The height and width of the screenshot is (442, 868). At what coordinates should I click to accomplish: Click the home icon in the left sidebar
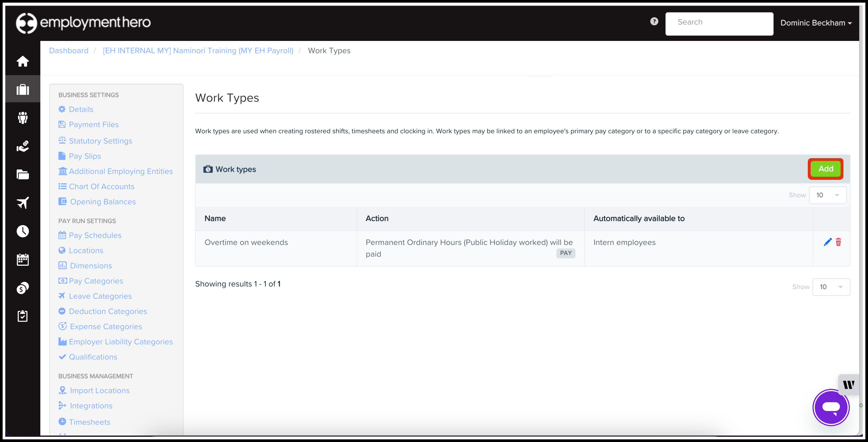(23, 61)
